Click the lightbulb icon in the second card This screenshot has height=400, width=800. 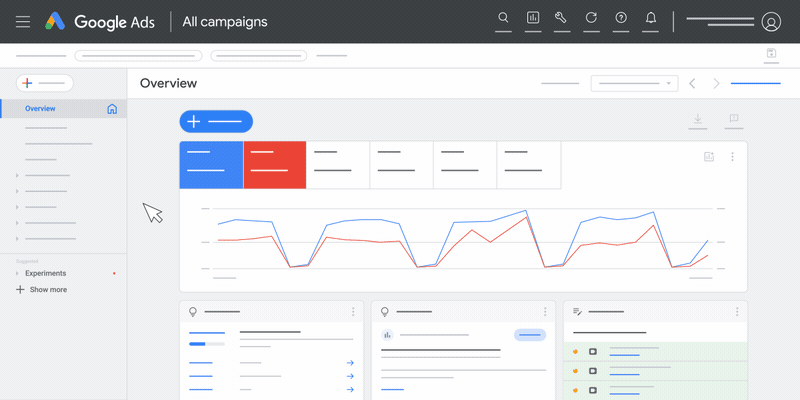pos(385,311)
